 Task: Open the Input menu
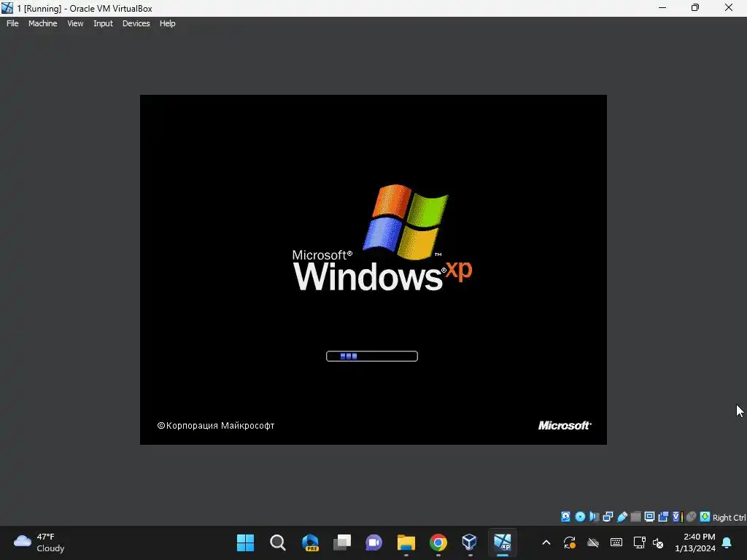click(103, 23)
